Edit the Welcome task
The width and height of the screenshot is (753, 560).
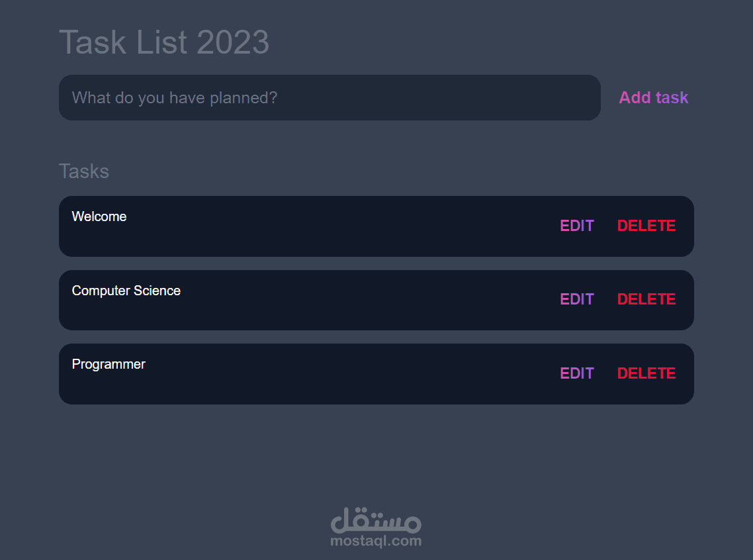[x=577, y=226]
